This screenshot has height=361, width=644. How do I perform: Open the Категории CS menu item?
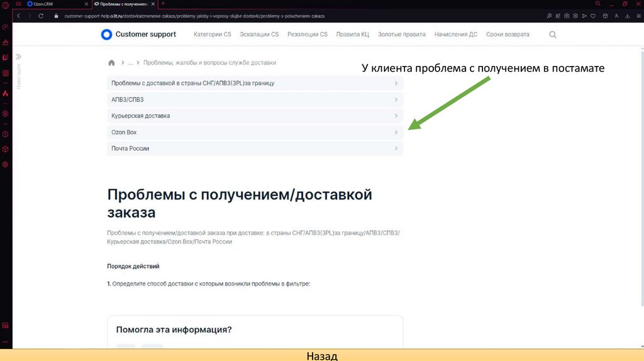[213, 35]
